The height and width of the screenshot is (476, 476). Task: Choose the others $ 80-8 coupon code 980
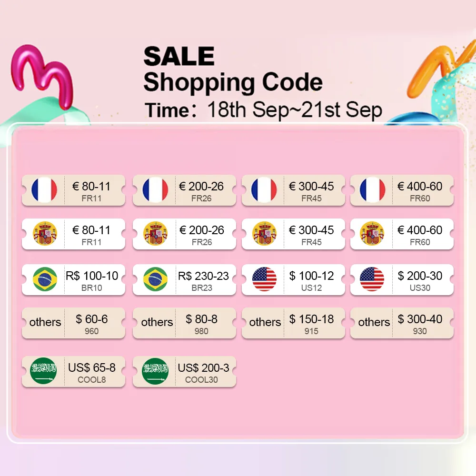(184, 323)
